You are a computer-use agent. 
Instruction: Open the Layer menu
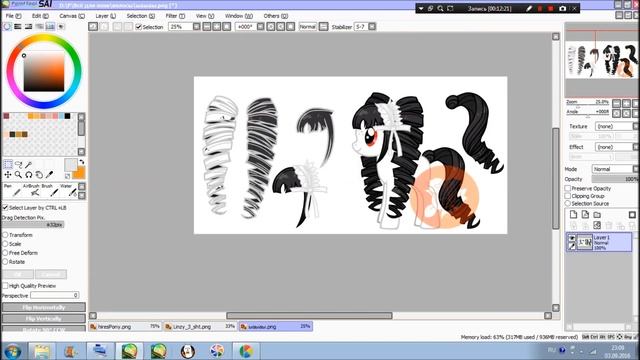(105, 16)
